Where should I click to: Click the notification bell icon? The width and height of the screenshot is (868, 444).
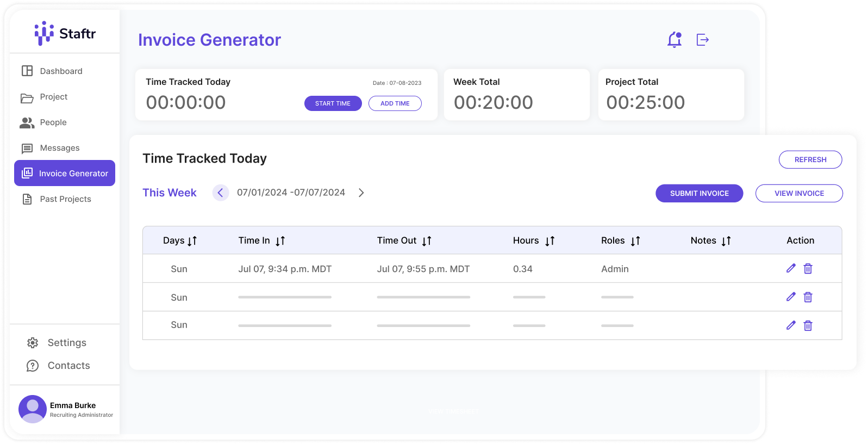tap(675, 40)
